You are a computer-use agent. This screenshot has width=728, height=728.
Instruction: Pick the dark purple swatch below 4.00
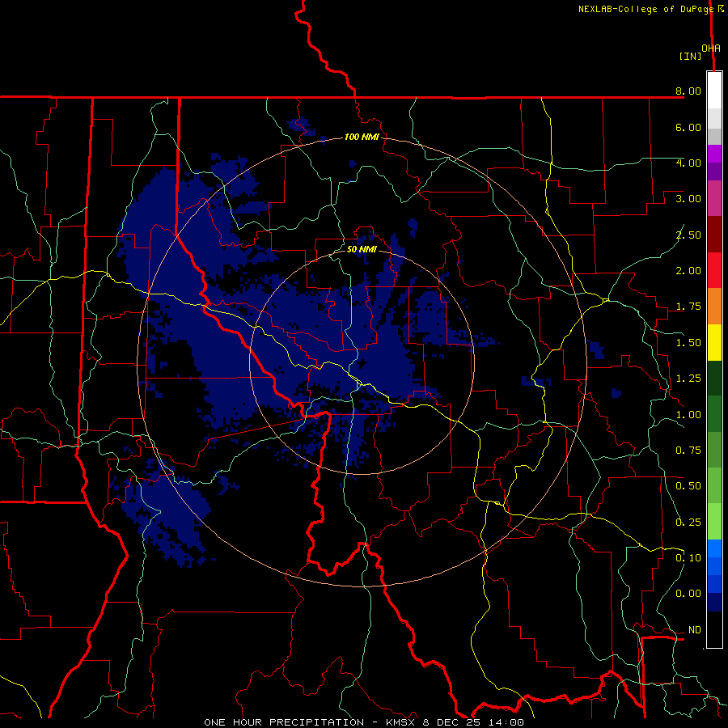[x=714, y=171]
